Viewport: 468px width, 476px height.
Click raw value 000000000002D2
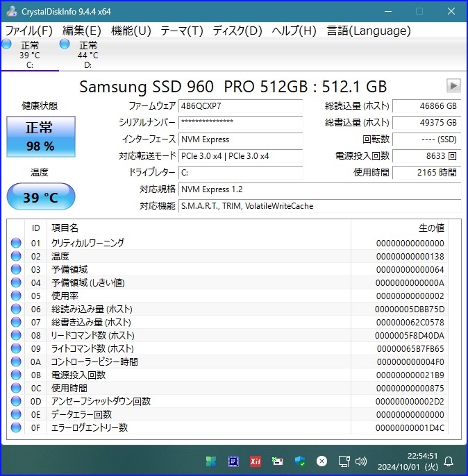coord(410,401)
